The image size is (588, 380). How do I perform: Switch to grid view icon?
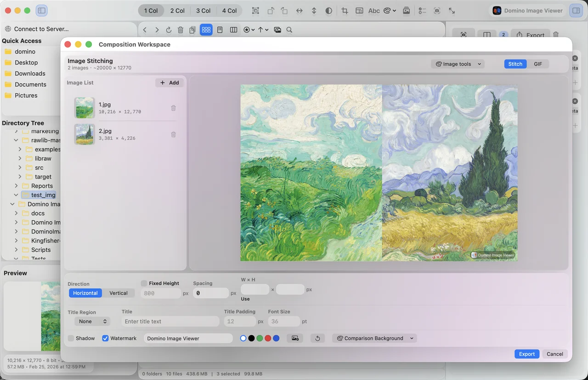[206, 30]
